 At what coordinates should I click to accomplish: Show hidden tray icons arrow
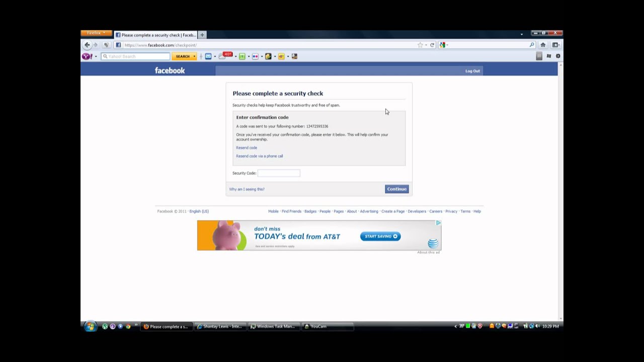pyautogui.click(x=456, y=326)
